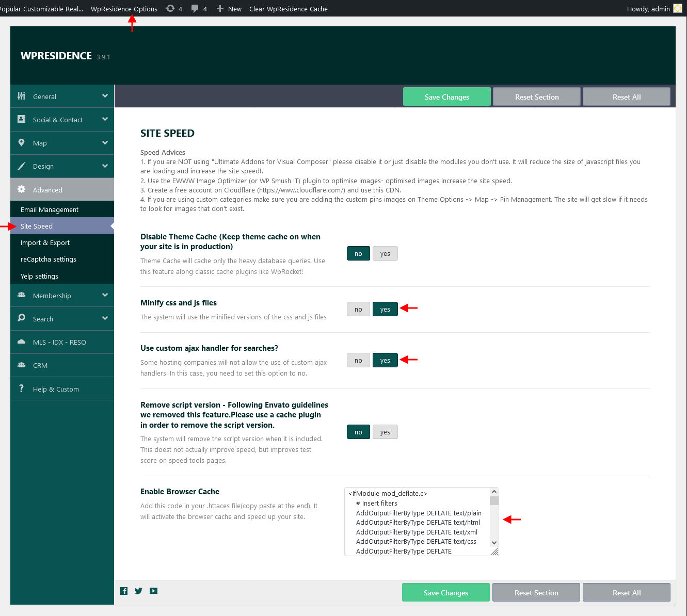The width and height of the screenshot is (687, 616).
Task: Click the plus New icon in admin bar
Action: (220, 9)
